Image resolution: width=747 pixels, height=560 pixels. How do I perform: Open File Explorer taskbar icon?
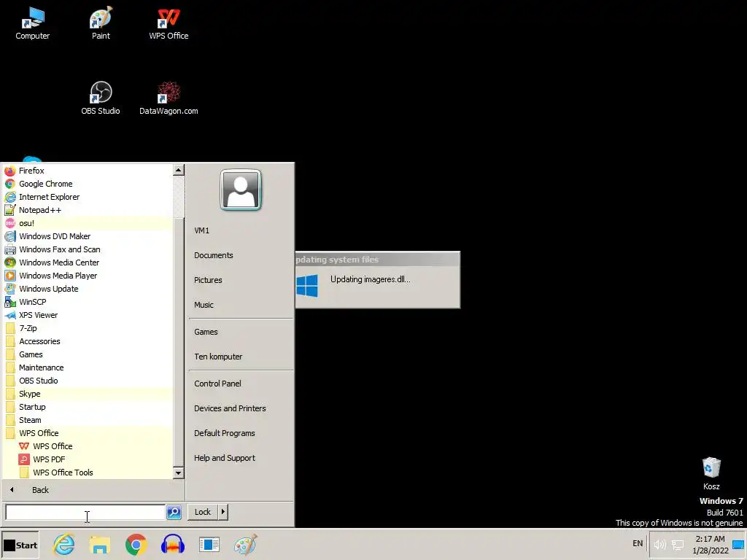pyautogui.click(x=100, y=545)
